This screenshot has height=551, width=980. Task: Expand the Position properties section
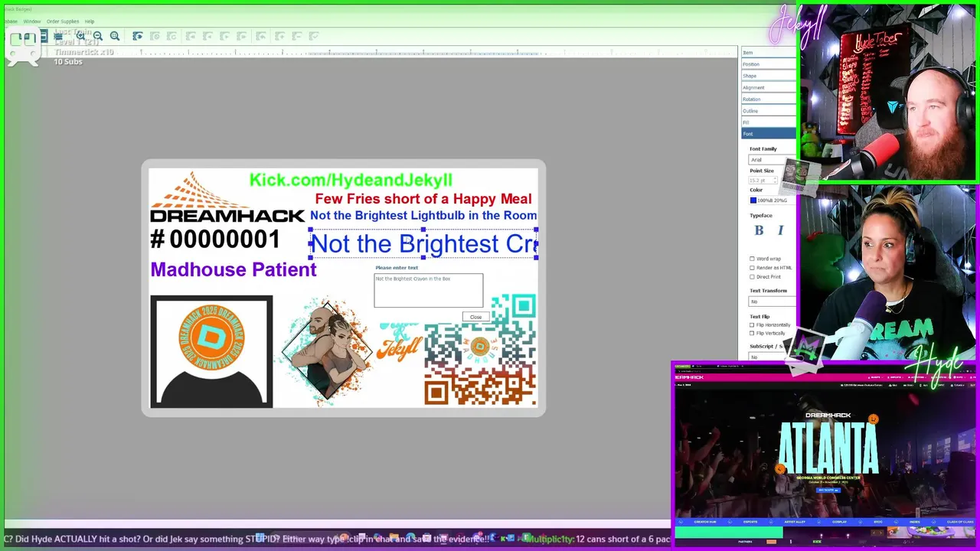point(768,64)
